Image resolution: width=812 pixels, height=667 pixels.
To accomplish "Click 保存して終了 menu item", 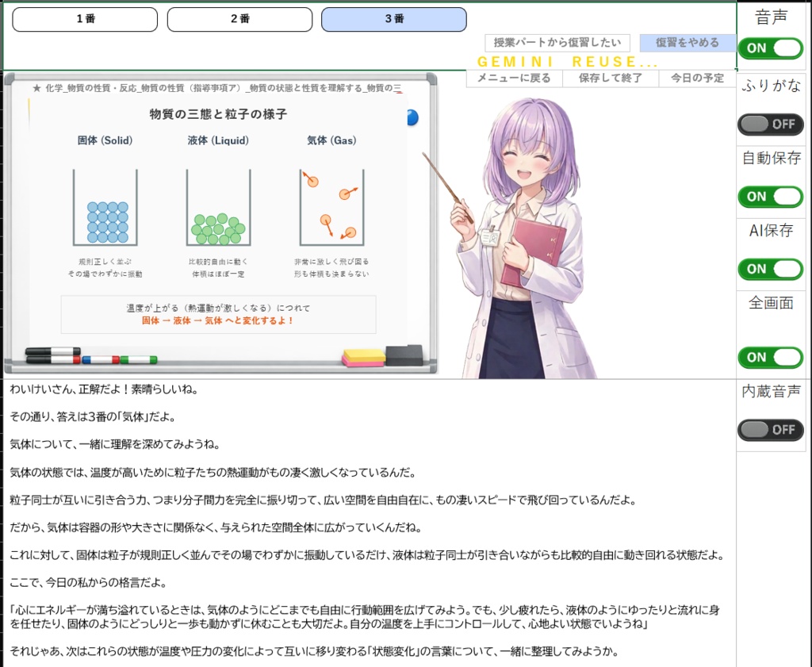I will (610, 79).
